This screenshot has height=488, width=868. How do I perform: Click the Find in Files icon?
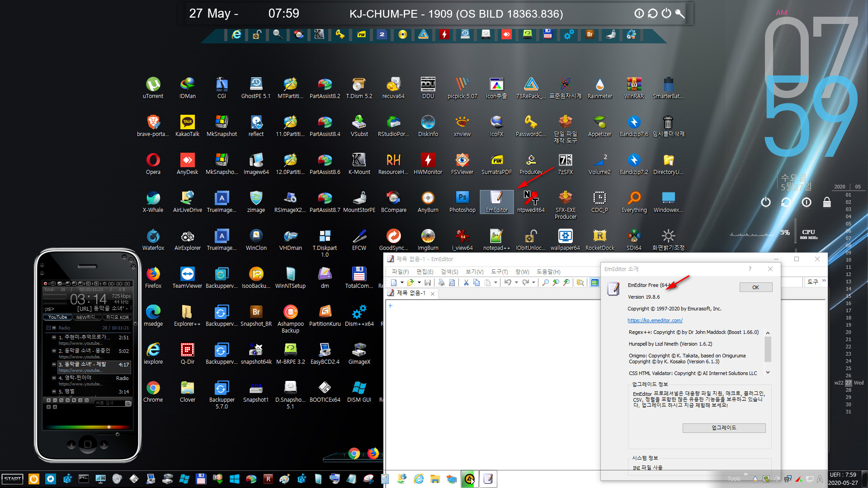(580, 282)
